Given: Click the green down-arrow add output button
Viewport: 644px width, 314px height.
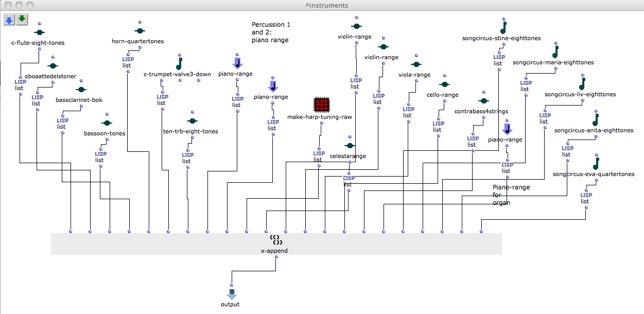Looking at the screenshot, I should [x=22, y=20].
